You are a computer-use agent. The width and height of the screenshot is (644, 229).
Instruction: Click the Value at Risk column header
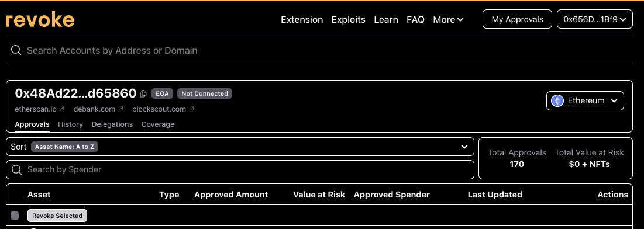tap(319, 195)
